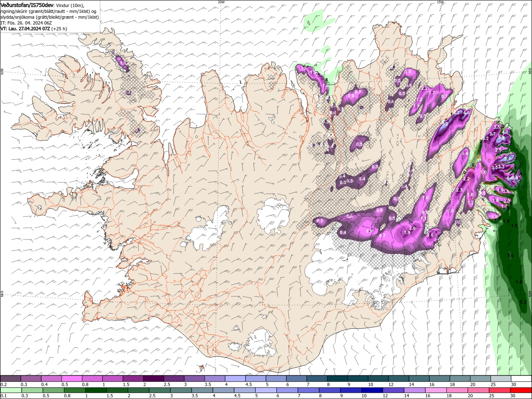Click the 15W longitude label

pos(441,2)
